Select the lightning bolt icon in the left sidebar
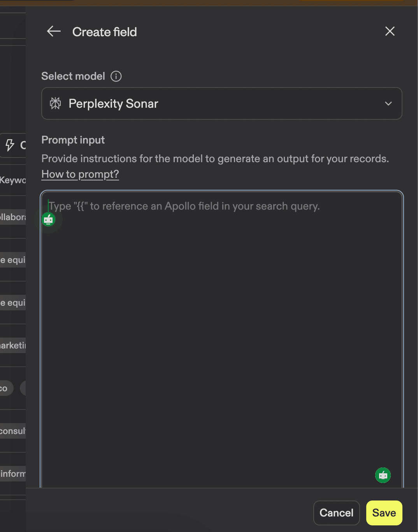The image size is (418, 532). tap(9, 145)
